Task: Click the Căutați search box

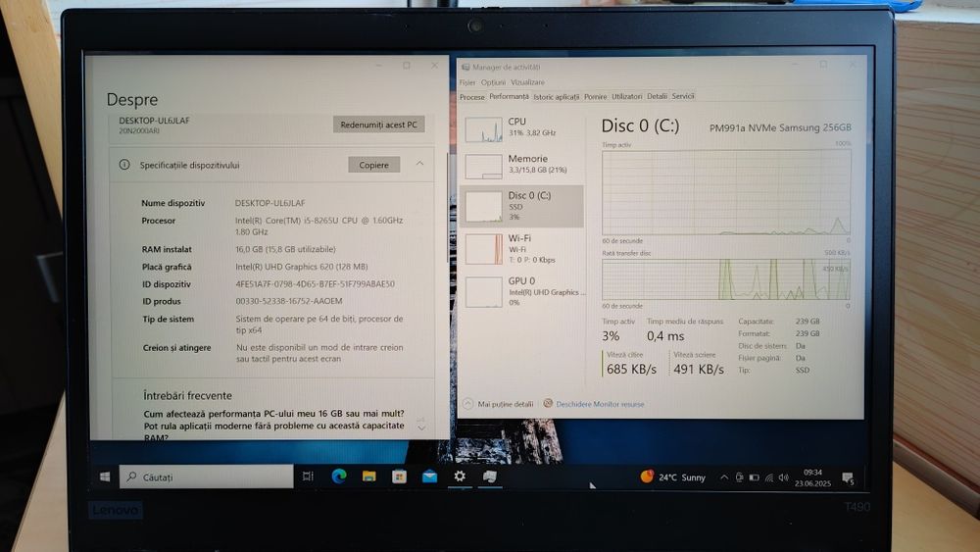Action: (x=206, y=477)
